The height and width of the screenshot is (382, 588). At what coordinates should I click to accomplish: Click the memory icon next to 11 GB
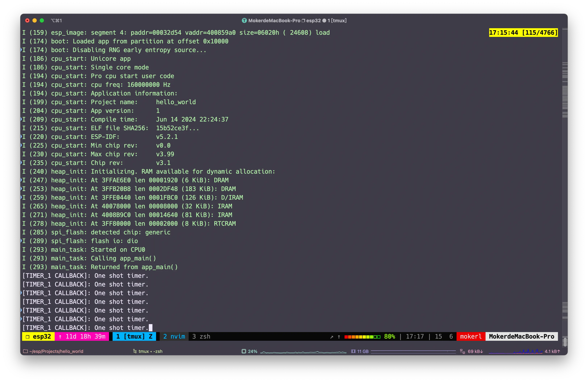point(353,351)
